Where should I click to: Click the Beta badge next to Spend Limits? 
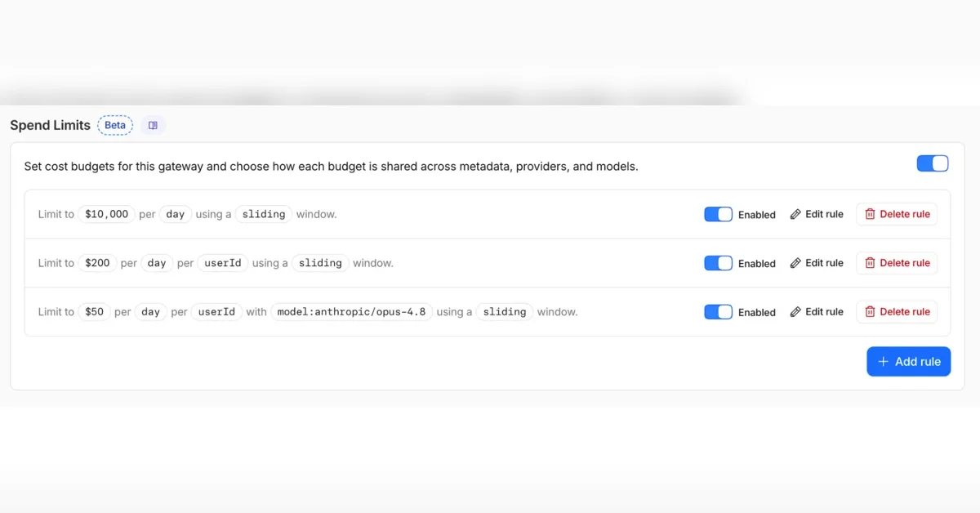tap(115, 125)
